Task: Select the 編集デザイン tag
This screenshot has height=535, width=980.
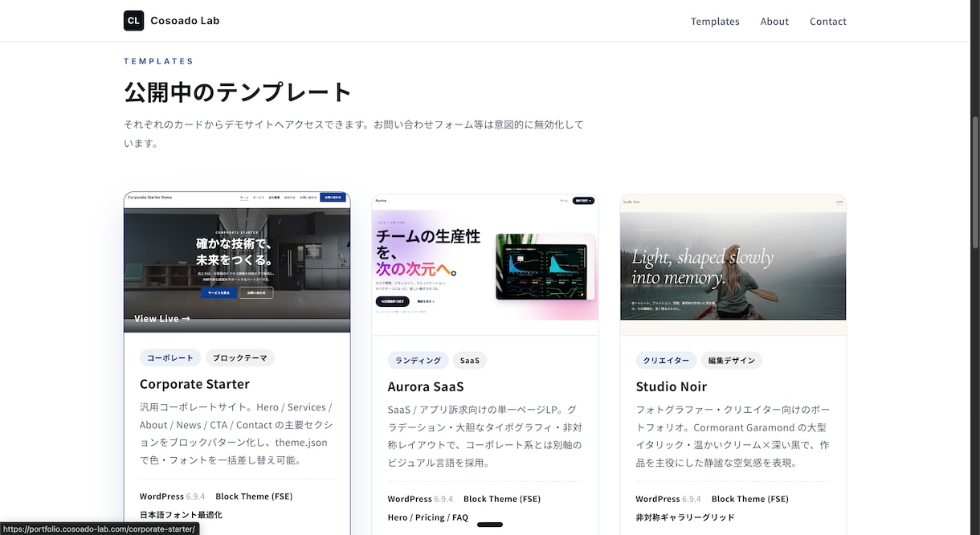Action: [732, 361]
